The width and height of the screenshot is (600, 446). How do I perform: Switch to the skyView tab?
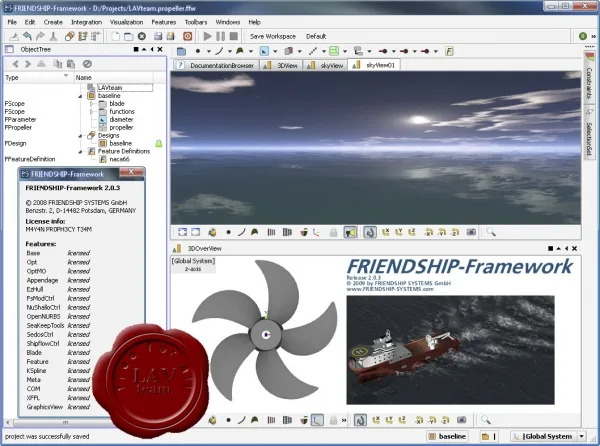pyautogui.click(x=326, y=65)
